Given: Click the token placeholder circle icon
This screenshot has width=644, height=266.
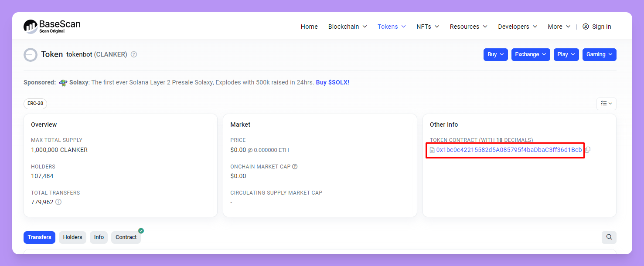Looking at the screenshot, I should [x=31, y=55].
